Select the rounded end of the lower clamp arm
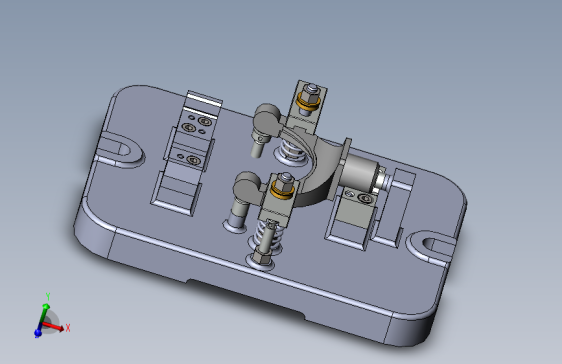Viewport: 562px width, 364px height. pos(247,186)
